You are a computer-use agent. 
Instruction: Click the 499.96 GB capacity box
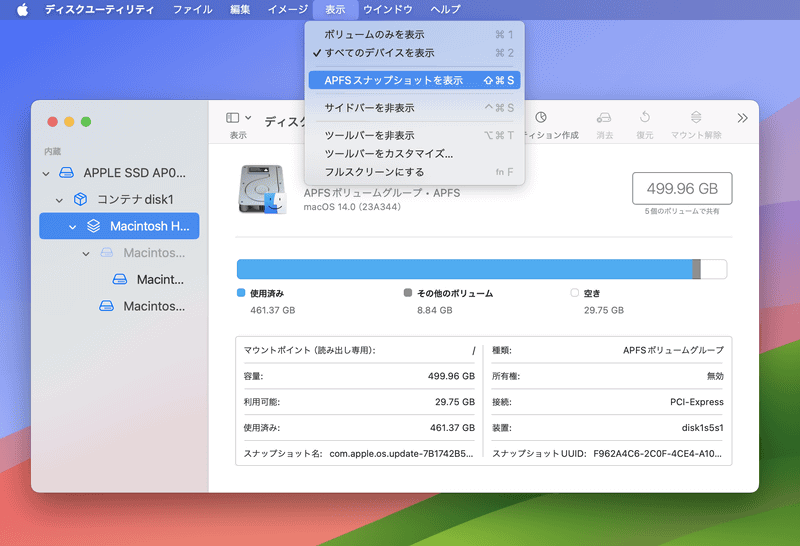682,188
